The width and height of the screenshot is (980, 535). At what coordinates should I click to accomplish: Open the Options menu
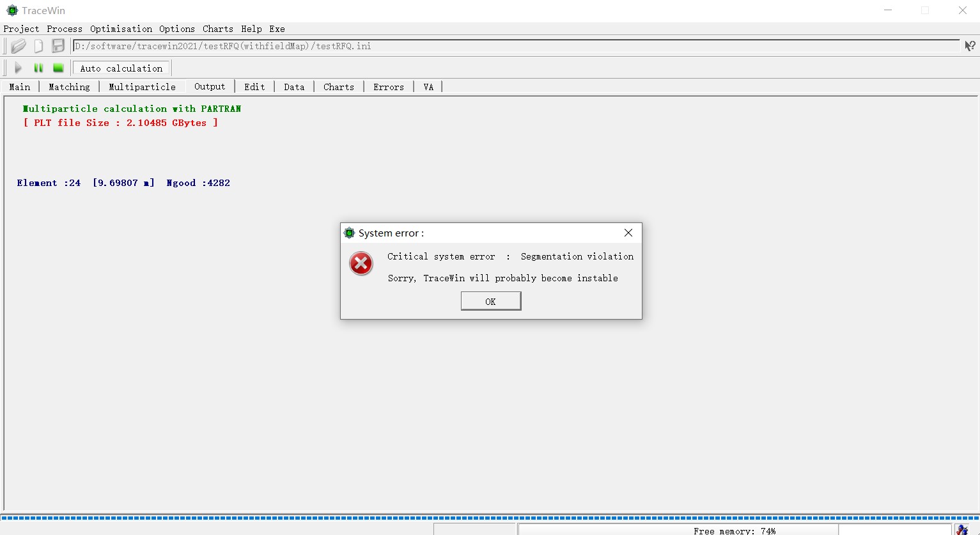click(x=177, y=29)
